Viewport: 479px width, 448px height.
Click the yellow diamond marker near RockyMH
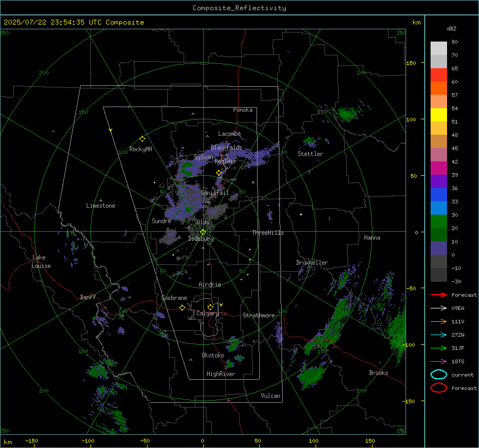click(x=142, y=139)
